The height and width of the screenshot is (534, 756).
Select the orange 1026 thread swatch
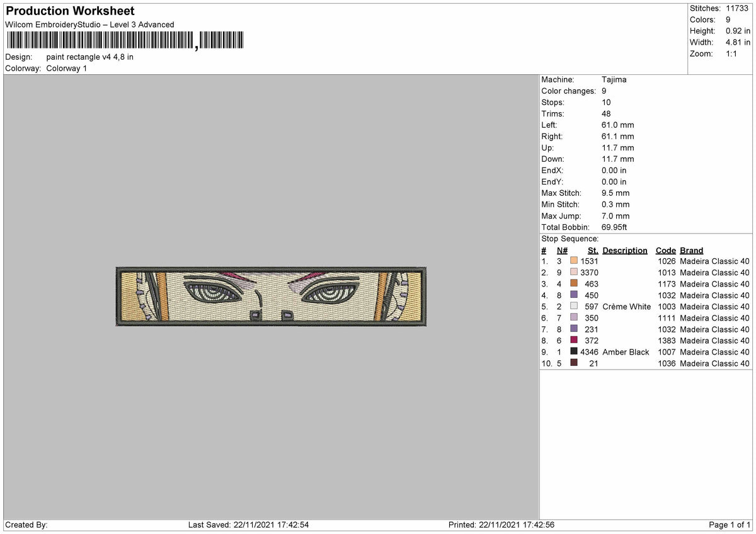574,261
